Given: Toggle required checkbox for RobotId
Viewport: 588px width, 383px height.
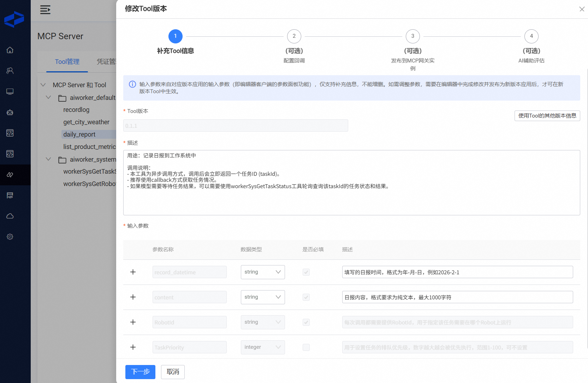Looking at the screenshot, I should tap(306, 322).
